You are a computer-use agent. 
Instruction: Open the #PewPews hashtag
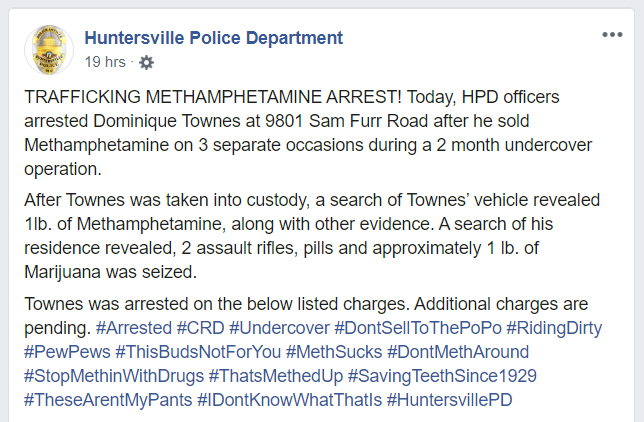pyautogui.click(x=67, y=352)
